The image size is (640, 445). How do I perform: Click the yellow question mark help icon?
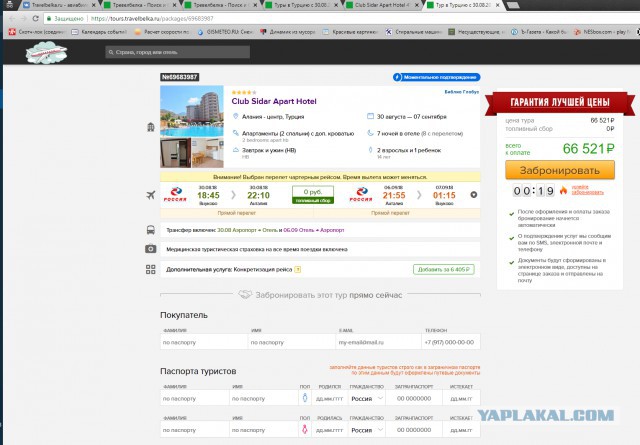tap(298, 269)
